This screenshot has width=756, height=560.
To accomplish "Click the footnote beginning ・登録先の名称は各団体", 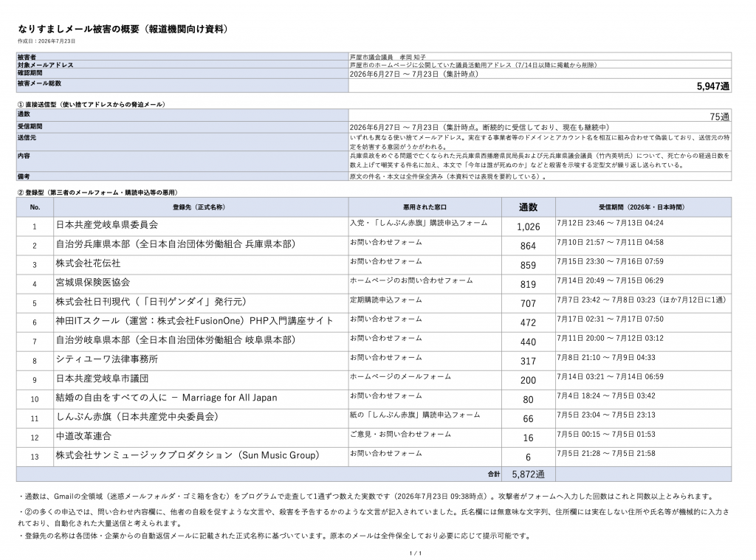I will click(275, 536).
